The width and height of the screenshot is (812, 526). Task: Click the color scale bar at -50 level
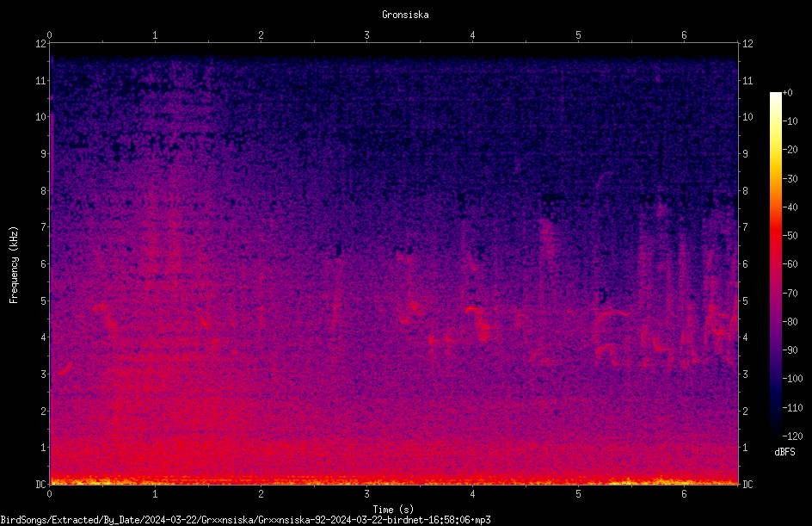tap(775, 235)
